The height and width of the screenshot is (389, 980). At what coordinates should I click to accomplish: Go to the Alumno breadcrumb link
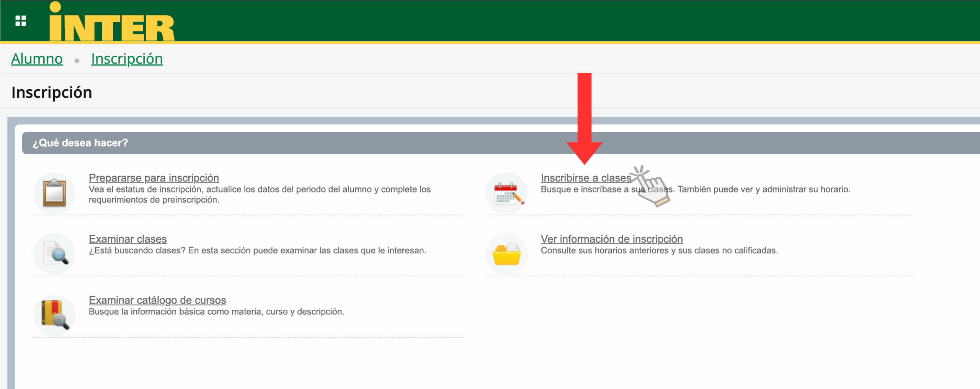(37, 59)
